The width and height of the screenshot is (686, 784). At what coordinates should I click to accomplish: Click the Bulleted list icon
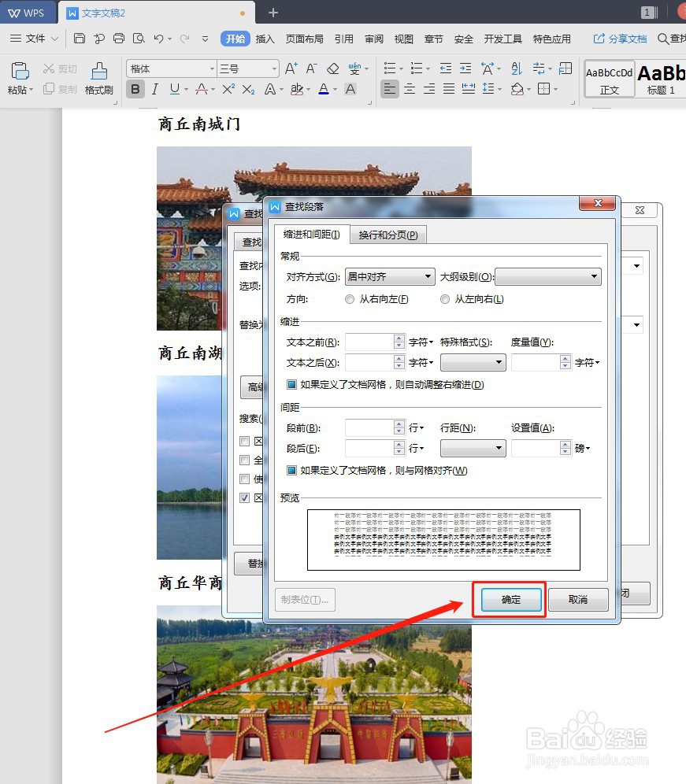click(x=390, y=68)
